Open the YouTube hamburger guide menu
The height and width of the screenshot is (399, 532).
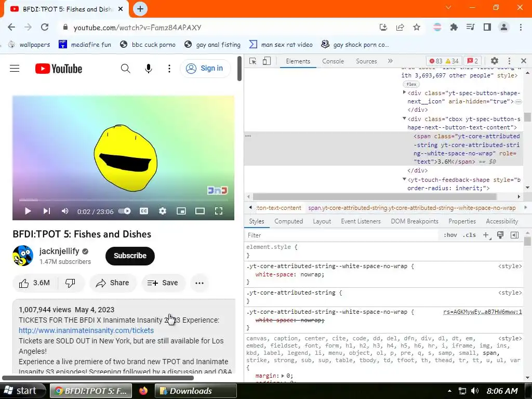pyautogui.click(x=15, y=69)
